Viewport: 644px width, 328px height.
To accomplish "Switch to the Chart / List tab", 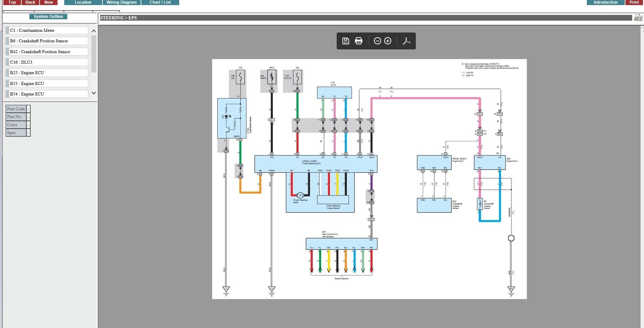I will coord(160,2).
